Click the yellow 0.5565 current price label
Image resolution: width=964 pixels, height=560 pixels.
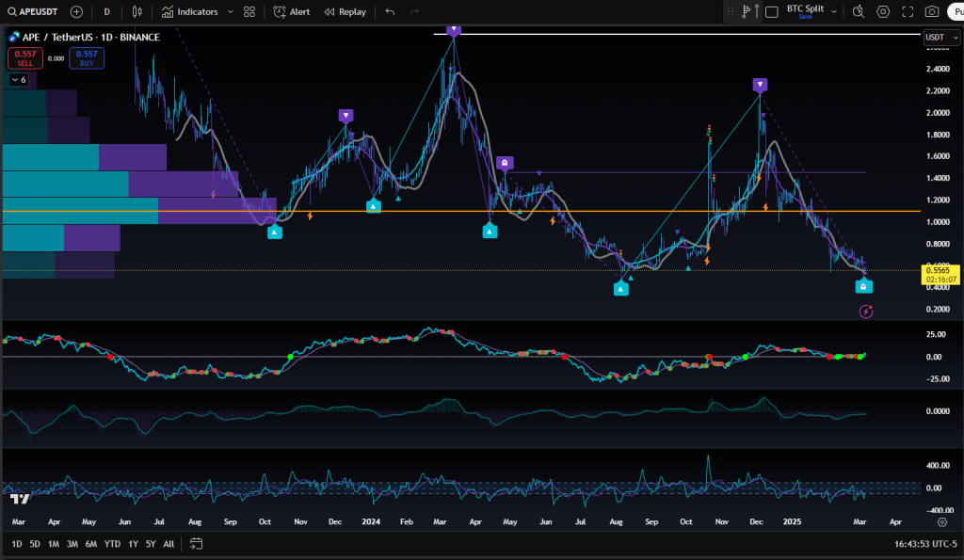tap(940, 274)
